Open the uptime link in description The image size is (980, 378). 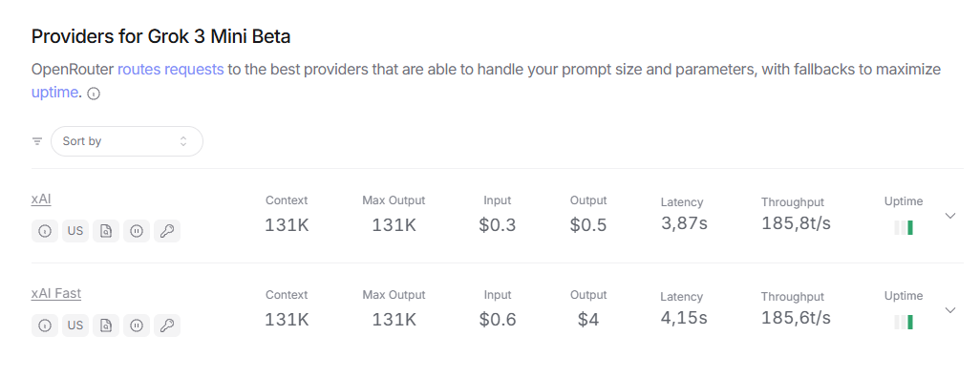55,94
